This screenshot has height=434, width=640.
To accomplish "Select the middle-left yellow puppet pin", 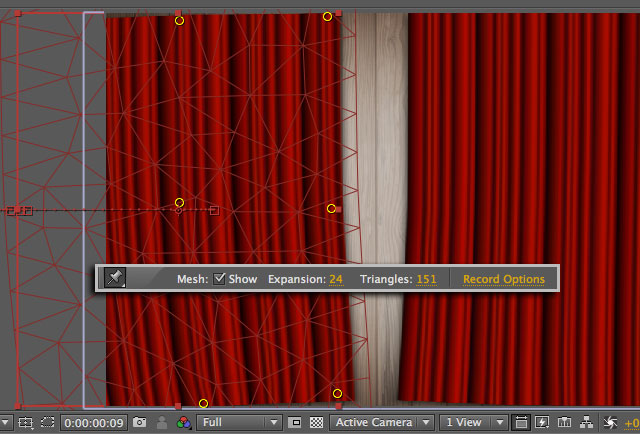I will tap(179, 203).
